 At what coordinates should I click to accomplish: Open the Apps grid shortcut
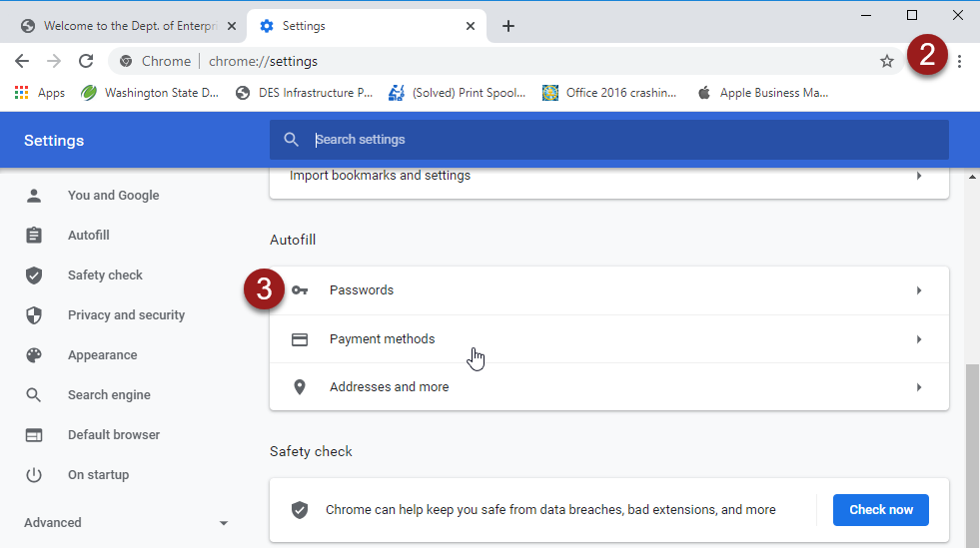click(39, 93)
